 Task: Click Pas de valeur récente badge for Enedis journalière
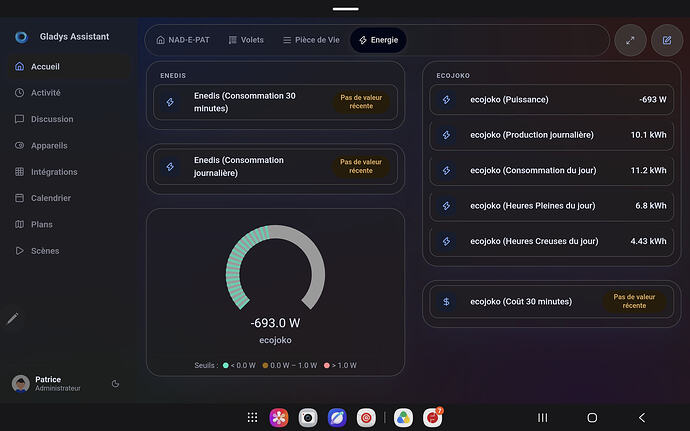(361, 166)
